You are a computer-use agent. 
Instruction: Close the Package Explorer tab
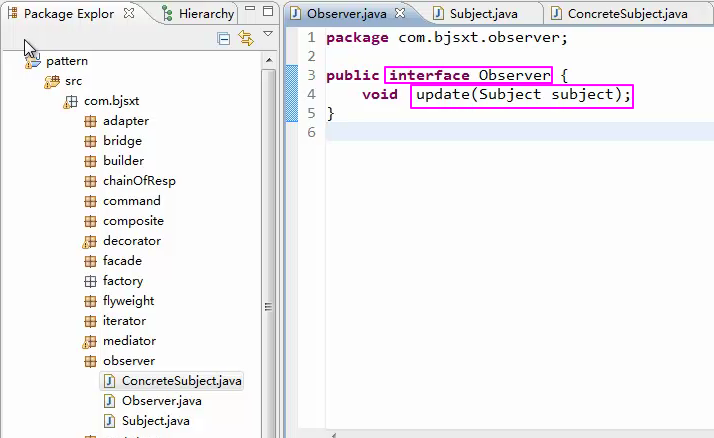tap(129, 13)
